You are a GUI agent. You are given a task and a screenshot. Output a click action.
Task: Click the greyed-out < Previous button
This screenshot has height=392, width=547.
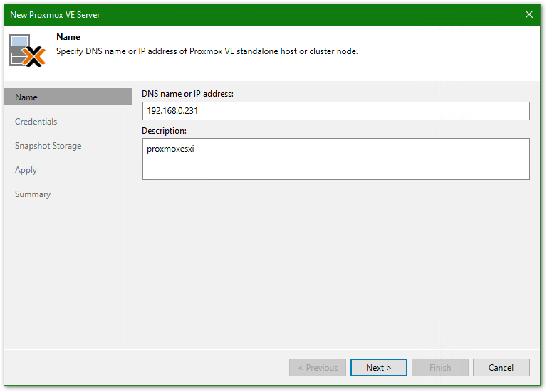(x=318, y=368)
